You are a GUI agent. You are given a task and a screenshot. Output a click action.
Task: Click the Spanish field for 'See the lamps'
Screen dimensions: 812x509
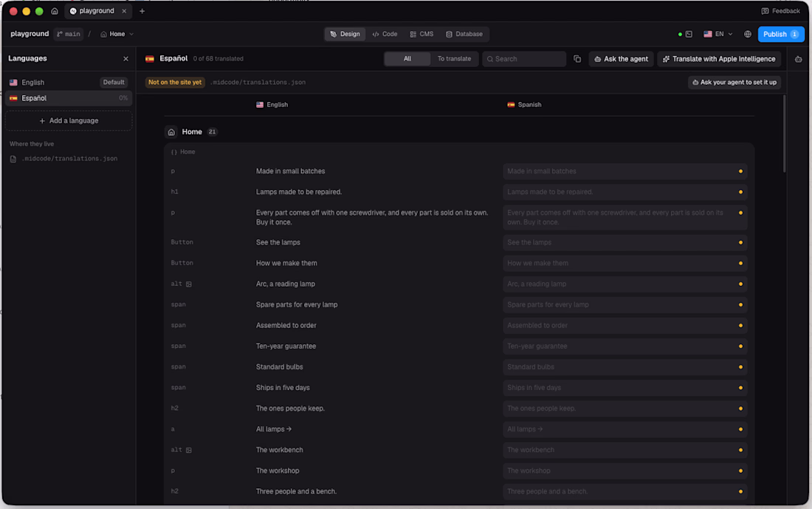[x=625, y=242]
